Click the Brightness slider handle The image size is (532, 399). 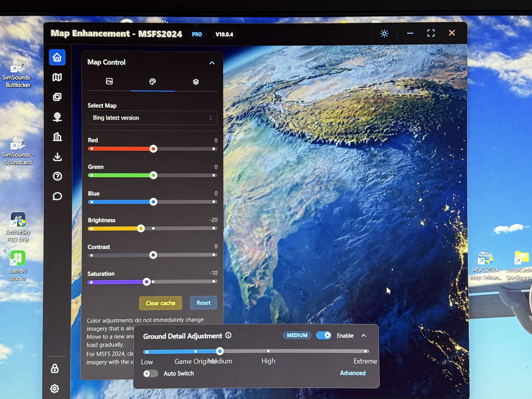[141, 228]
